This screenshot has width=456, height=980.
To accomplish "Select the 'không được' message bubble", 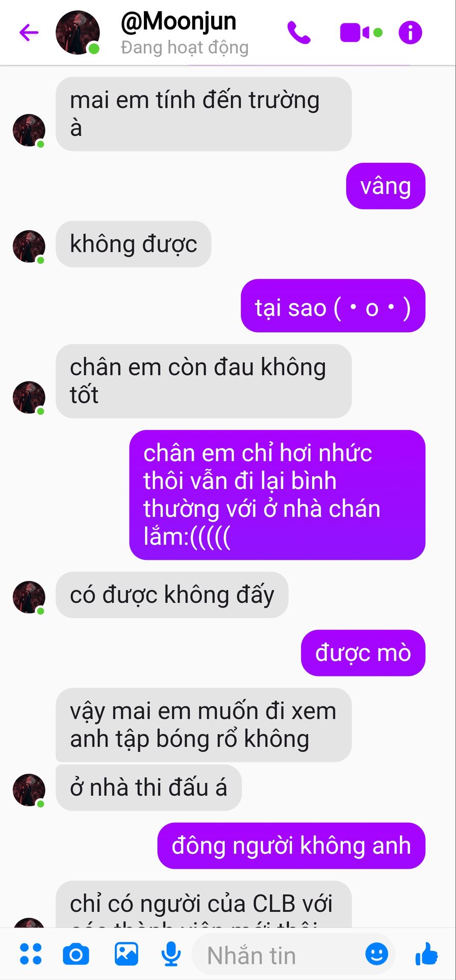I will point(134,244).
